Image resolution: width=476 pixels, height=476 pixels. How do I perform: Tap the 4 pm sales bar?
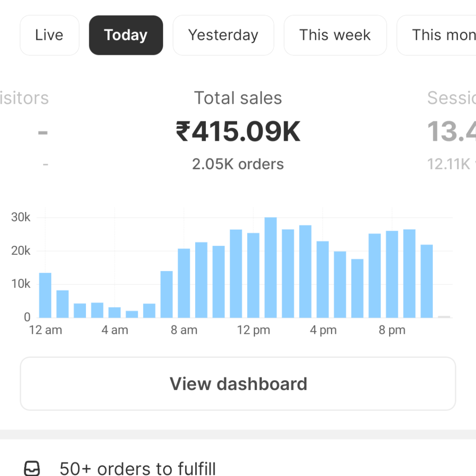click(x=323, y=279)
